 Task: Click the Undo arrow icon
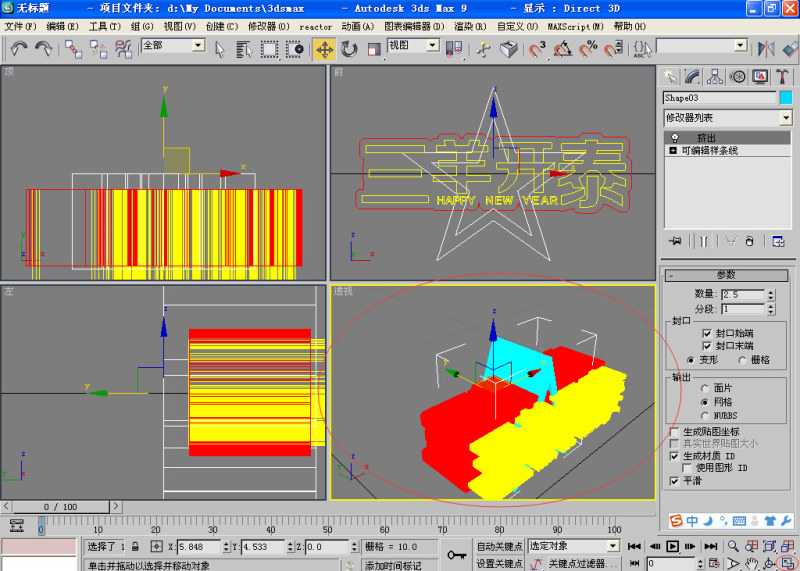(x=19, y=49)
